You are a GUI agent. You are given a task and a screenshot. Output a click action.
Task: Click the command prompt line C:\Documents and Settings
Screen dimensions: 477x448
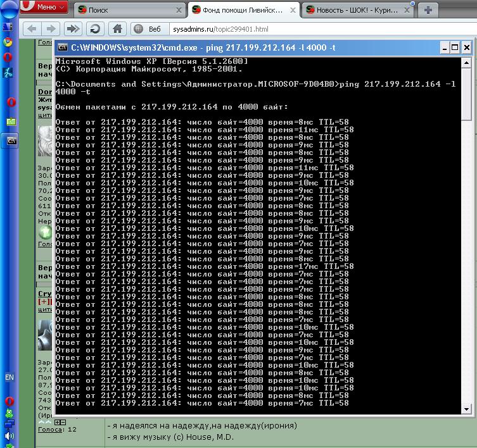pyautogui.click(x=255, y=87)
